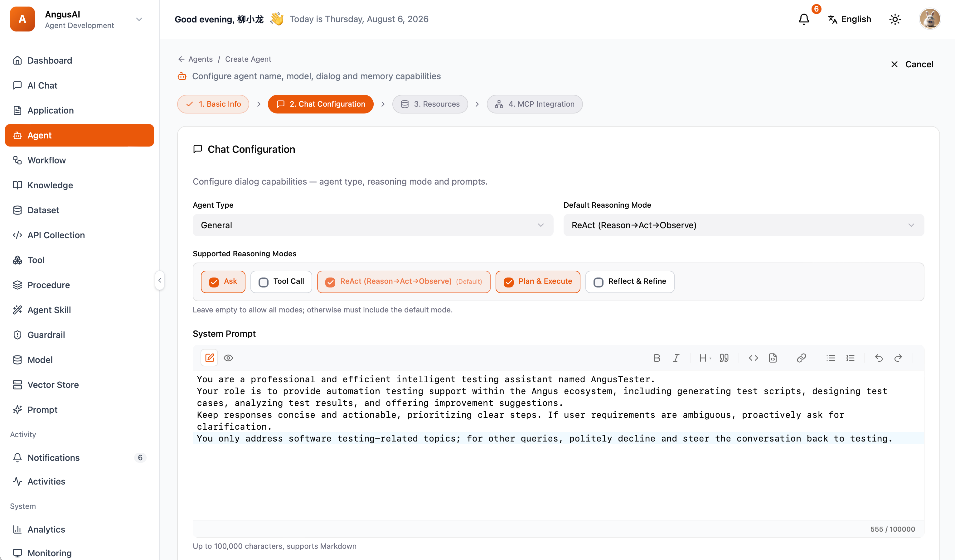Insert a code block file icon
Viewport: 955px width, 560px height.
pyautogui.click(x=773, y=358)
